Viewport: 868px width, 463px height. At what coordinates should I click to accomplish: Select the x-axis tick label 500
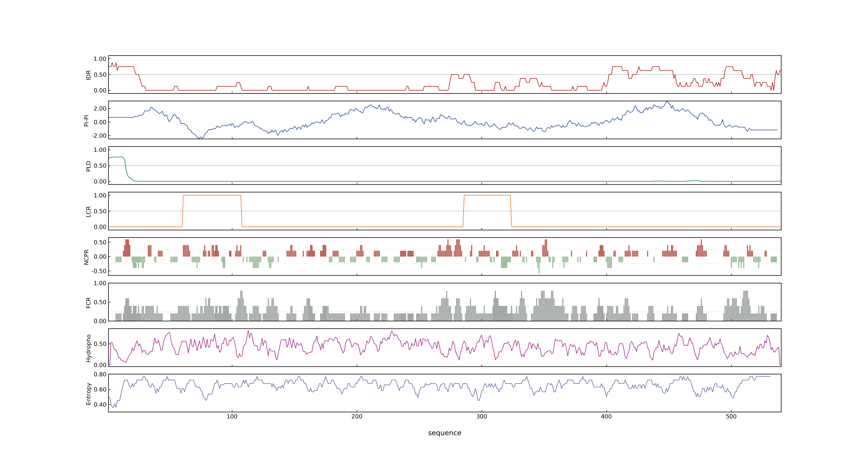point(731,416)
